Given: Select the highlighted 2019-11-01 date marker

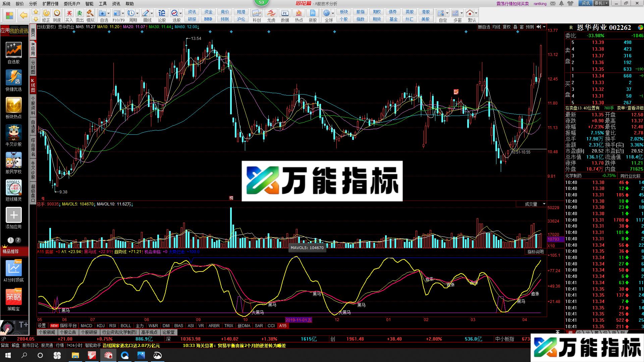Looking at the screenshot, I should pyautogui.click(x=298, y=320).
